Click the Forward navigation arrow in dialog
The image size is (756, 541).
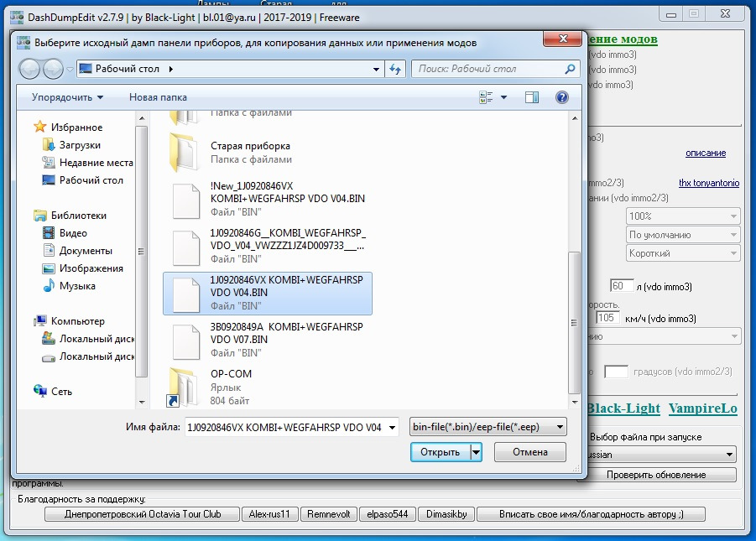(x=53, y=69)
